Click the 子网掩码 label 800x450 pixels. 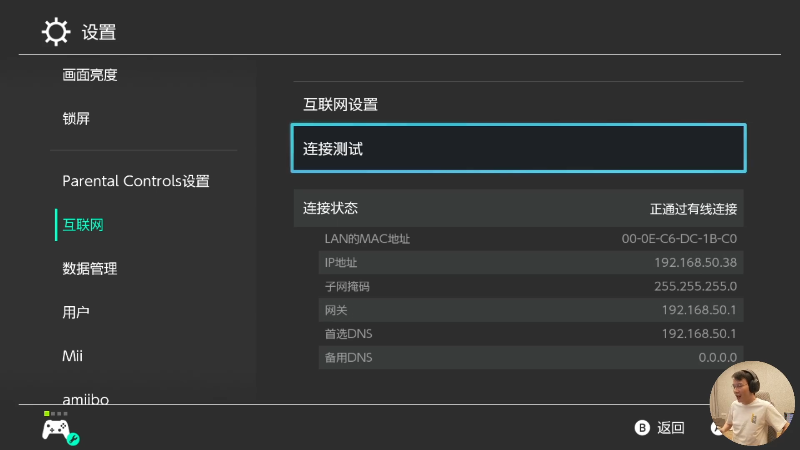click(x=347, y=286)
